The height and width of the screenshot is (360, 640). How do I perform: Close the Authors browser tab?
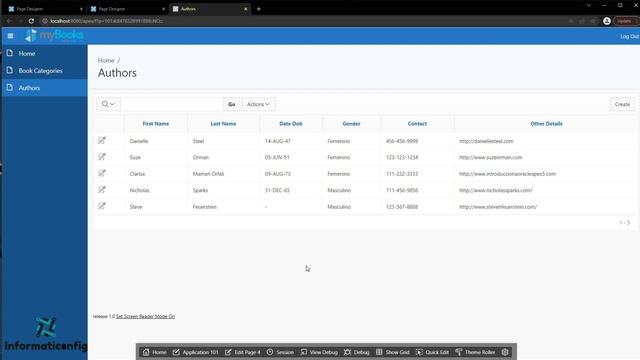(x=245, y=9)
